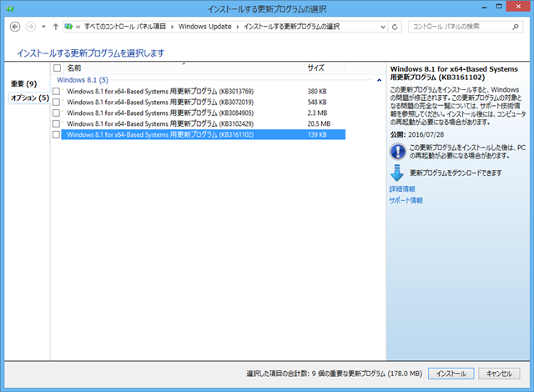Click the Back navigation arrow
The height and width of the screenshot is (392, 534).
coord(15,27)
